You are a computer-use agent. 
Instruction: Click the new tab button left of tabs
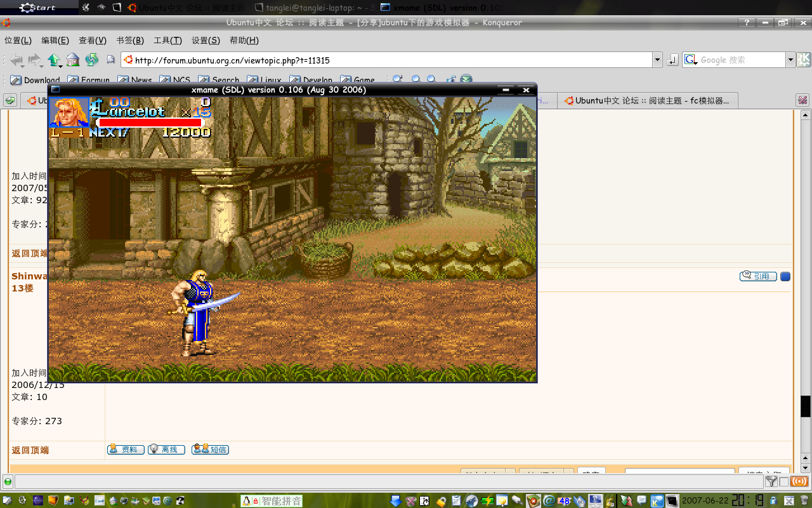pos(10,100)
